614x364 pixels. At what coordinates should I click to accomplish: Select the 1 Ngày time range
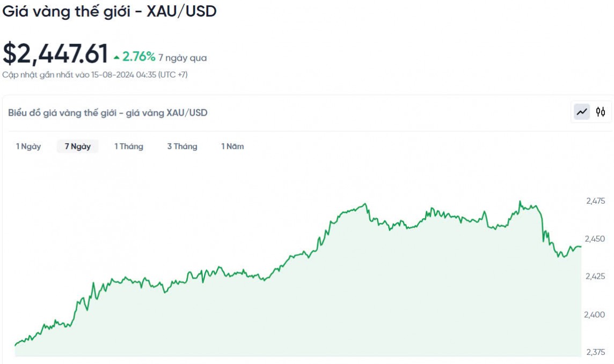click(28, 146)
